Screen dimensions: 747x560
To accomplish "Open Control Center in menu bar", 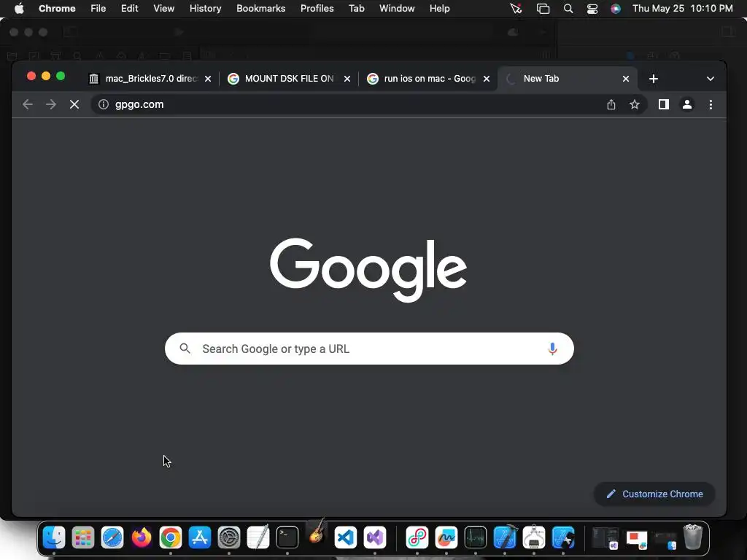I will (592, 9).
